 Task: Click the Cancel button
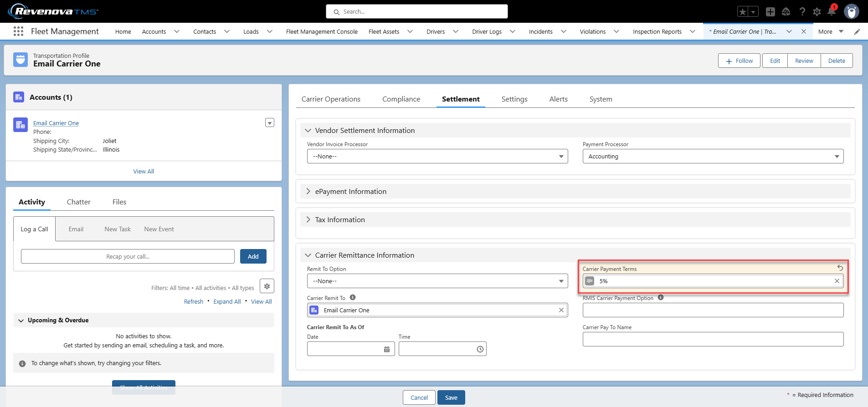point(419,397)
